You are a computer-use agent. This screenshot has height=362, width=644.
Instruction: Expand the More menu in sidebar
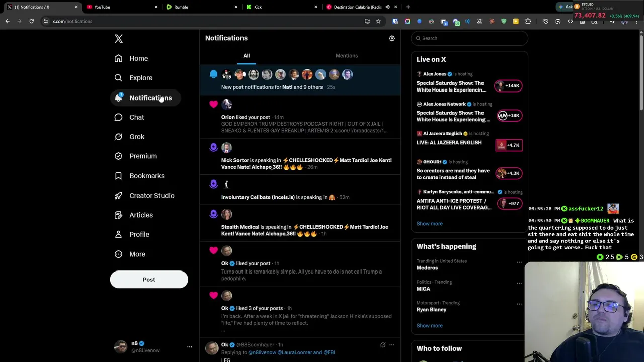[130, 254]
